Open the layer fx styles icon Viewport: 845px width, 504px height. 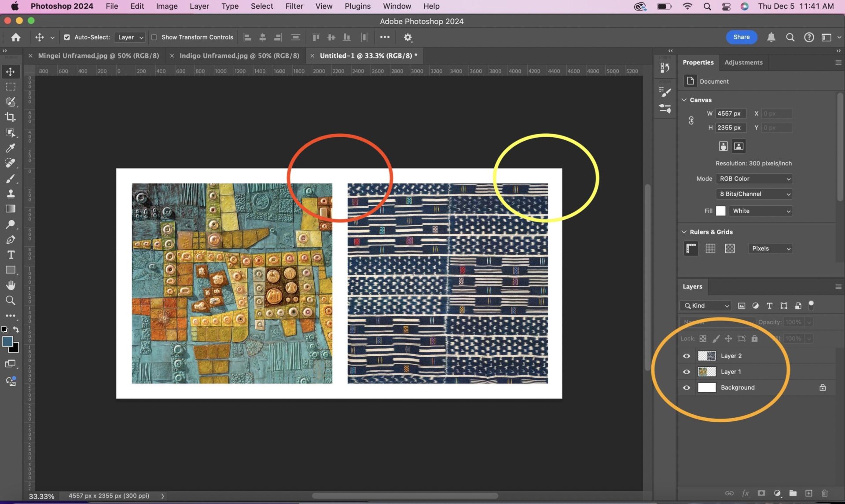[746, 493]
